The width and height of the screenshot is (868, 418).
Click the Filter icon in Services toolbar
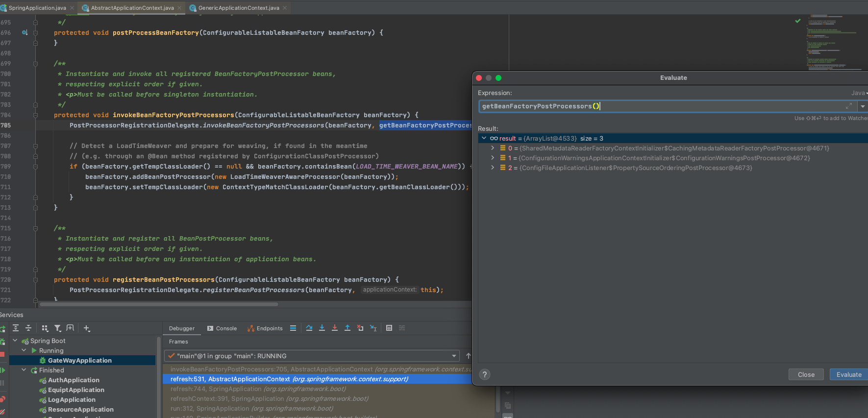point(58,328)
